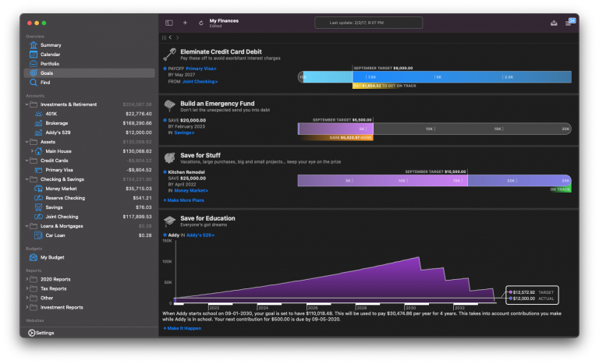
Task: Select the Primary Visa card account
Action: click(89, 170)
